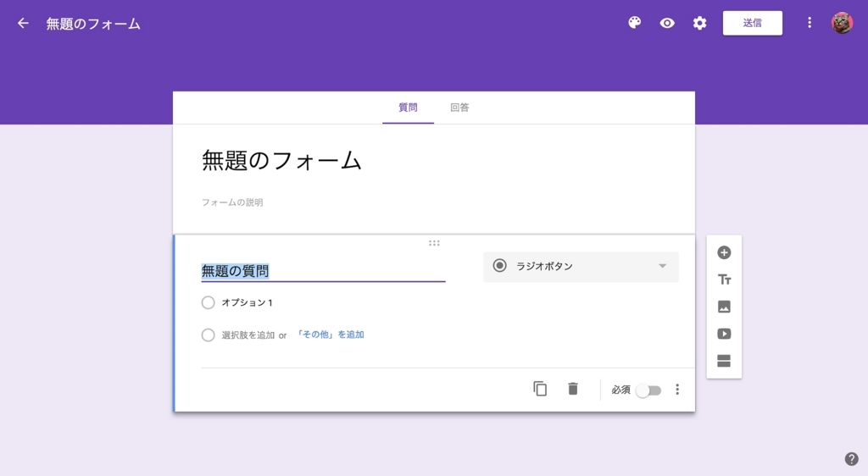Click the 「その他」を追加 link

click(330, 335)
